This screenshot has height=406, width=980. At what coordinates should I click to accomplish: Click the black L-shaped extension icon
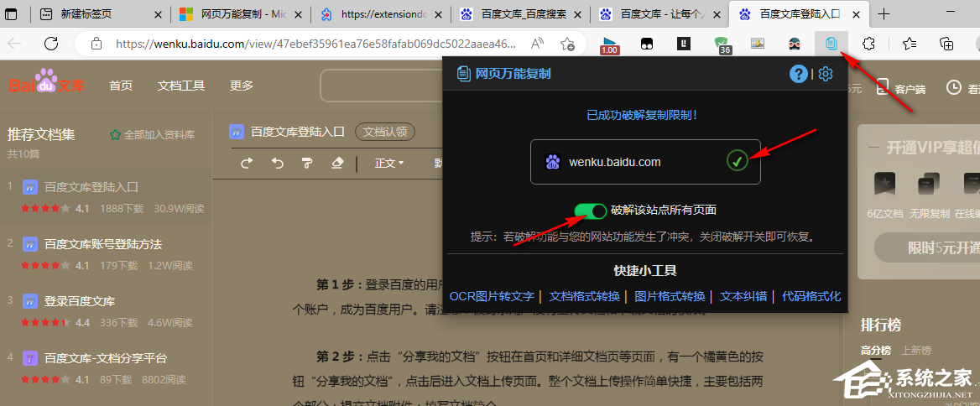685,44
